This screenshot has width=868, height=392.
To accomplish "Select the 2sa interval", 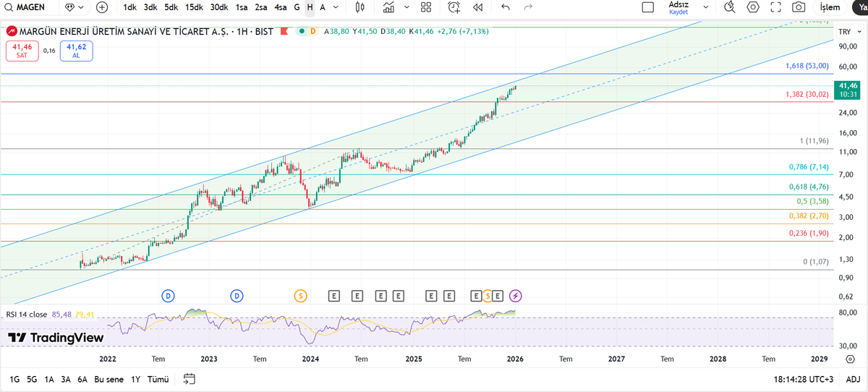I will (x=261, y=7).
